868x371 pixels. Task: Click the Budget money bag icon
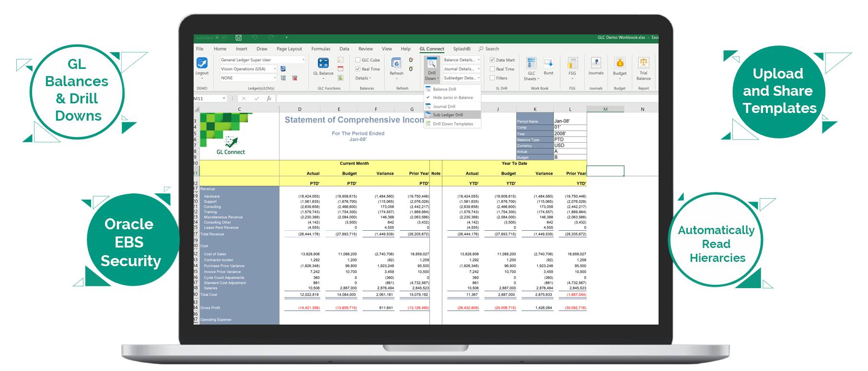coord(620,63)
